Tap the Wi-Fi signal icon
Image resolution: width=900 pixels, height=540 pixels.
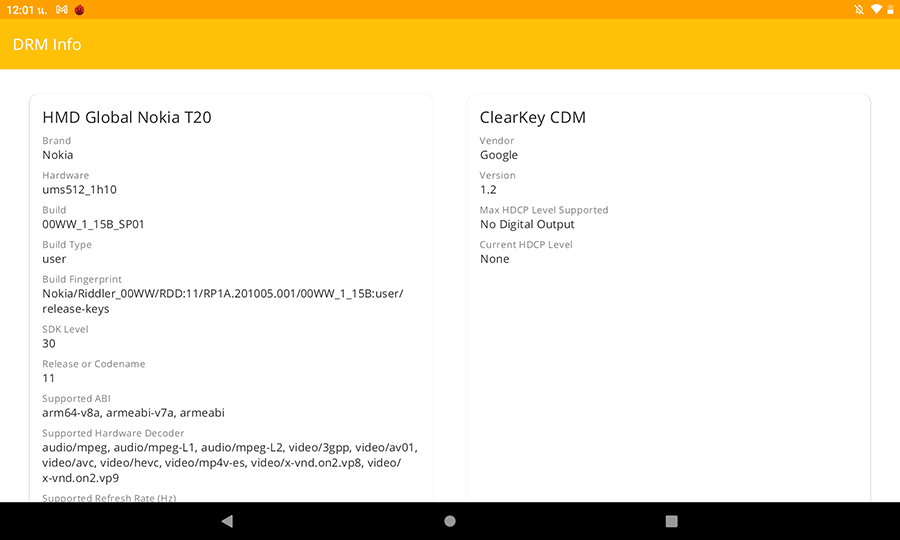[x=876, y=9]
